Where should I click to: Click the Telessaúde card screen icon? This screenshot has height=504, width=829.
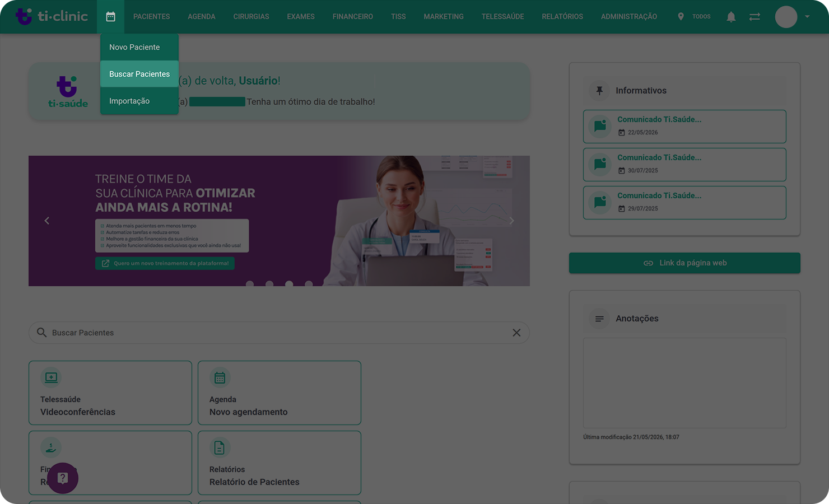click(x=51, y=377)
